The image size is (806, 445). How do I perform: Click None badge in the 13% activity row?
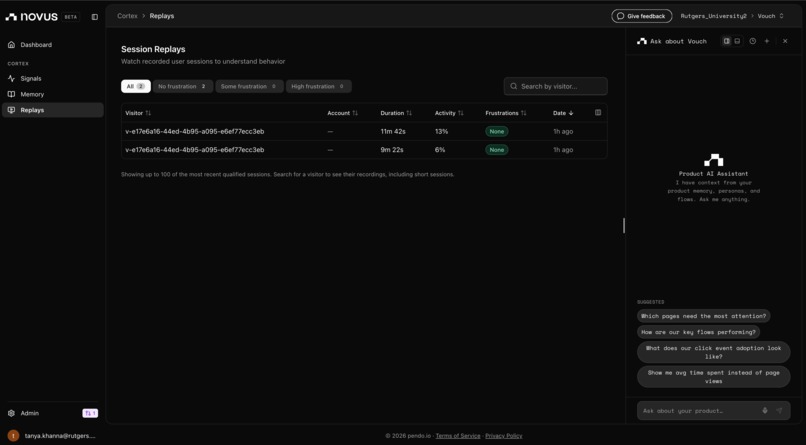(497, 132)
